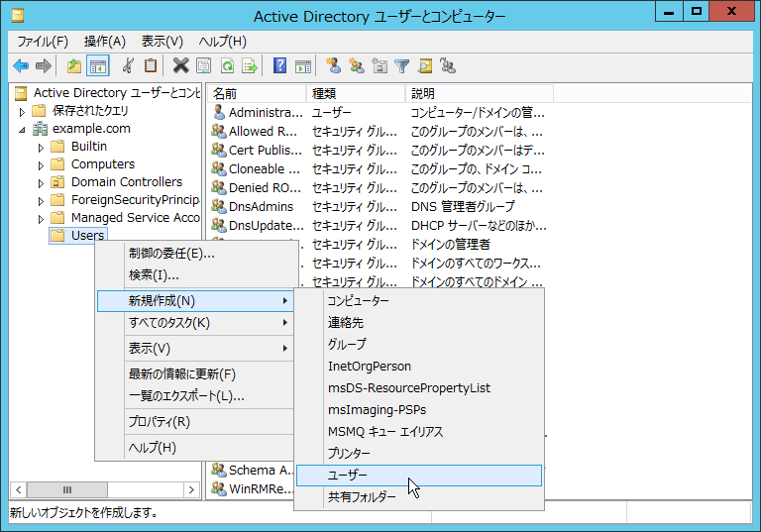Click the filter funnel toolbar icon

pyautogui.click(x=402, y=65)
